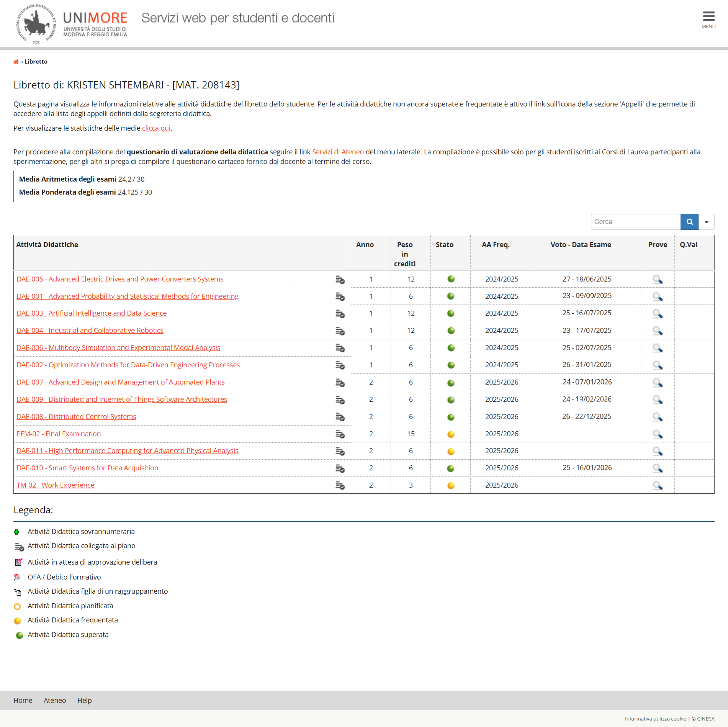Open DAE-010 Smart Systems for Data Acquisition
The width and height of the screenshot is (728, 727).
[x=87, y=468]
